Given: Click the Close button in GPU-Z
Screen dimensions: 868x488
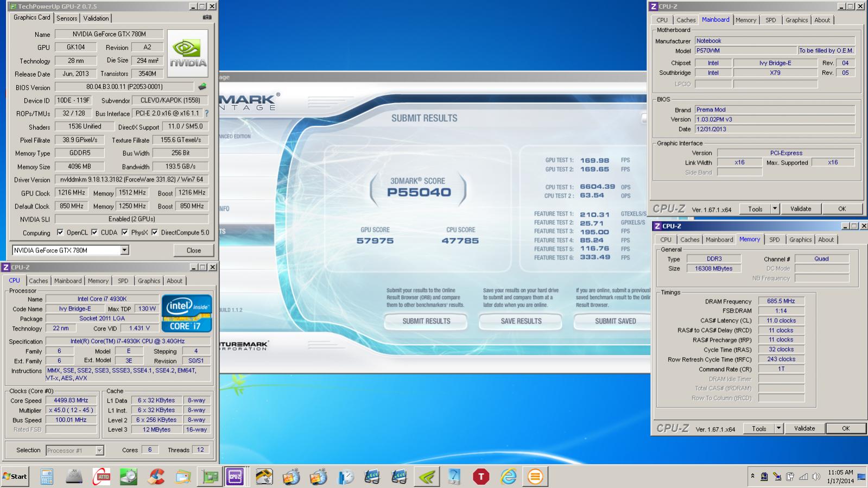Looking at the screenshot, I should (194, 250).
